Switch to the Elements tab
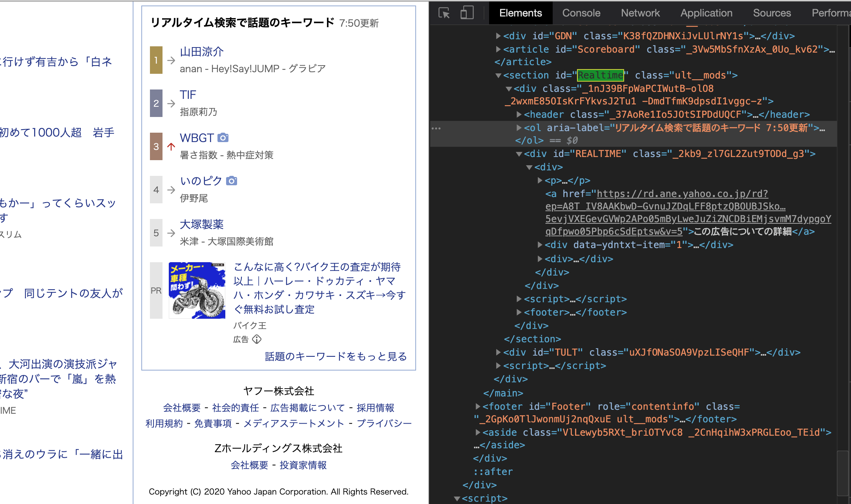This screenshot has height=504, width=851. [520, 13]
